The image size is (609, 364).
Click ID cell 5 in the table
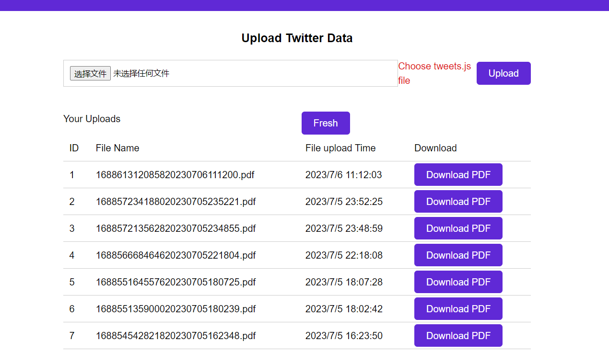coord(72,282)
